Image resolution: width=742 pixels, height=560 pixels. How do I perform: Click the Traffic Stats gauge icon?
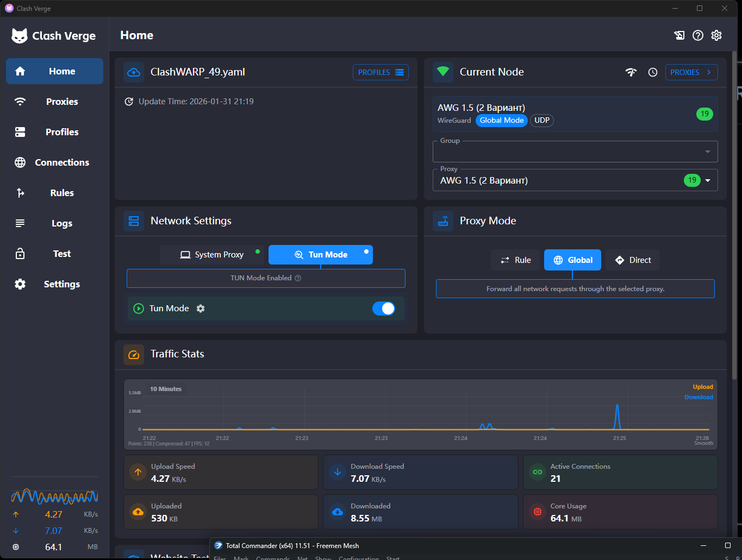click(x=134, y=354)
